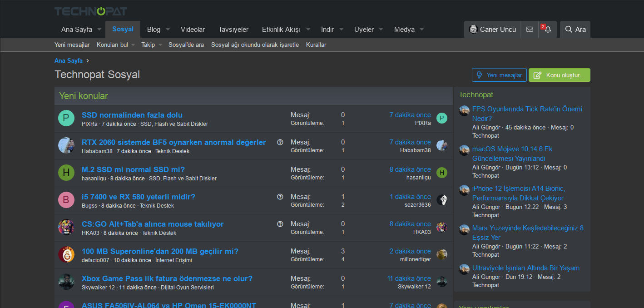
Task: Click Ali Güngör avatar beside FPS article
Action: click(464, 111)
